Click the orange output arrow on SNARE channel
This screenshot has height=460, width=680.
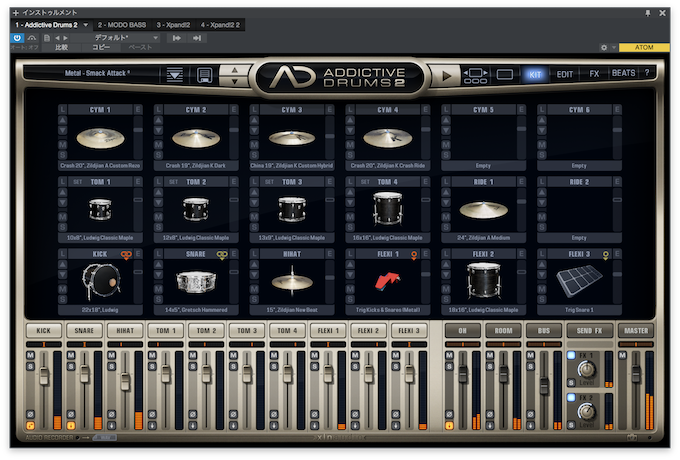(71, 425)
